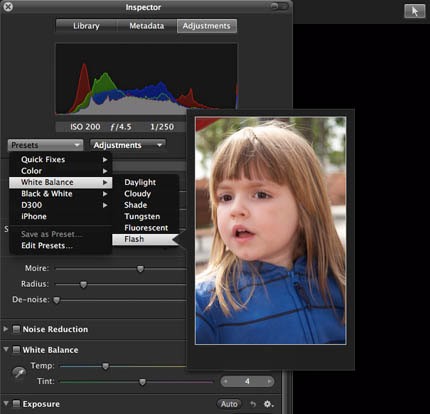Collapse the White Balance section
Image resolution: width=430 pixels, height=414 pixels.
(6, 349)
